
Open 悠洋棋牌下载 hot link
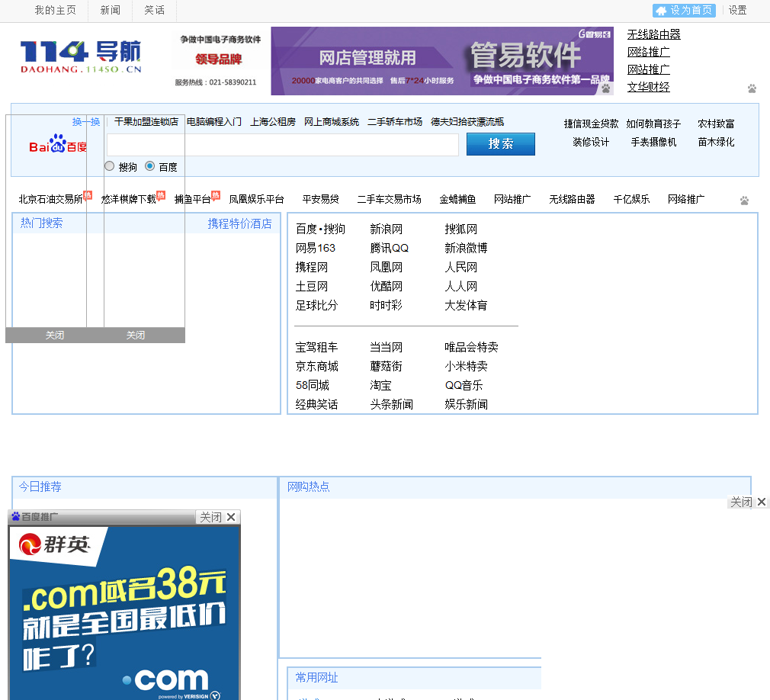click(129, 199)
